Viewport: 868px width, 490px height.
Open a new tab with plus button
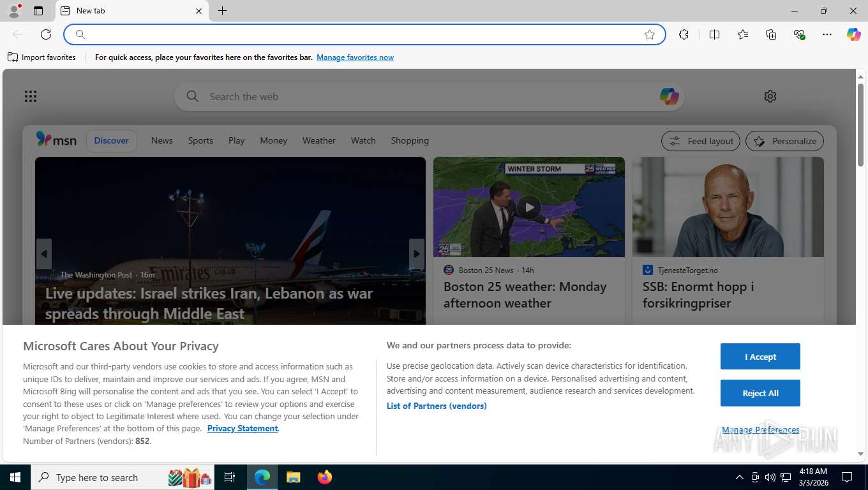click(x=222, y=11)
